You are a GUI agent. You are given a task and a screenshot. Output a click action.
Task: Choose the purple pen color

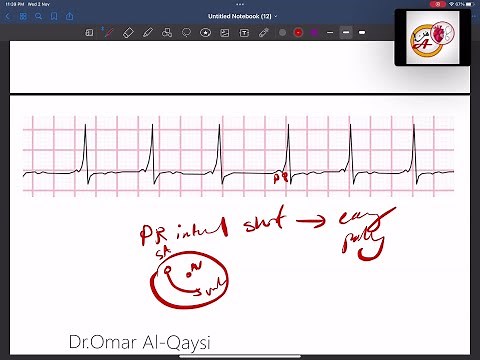[x=314, y=33]
